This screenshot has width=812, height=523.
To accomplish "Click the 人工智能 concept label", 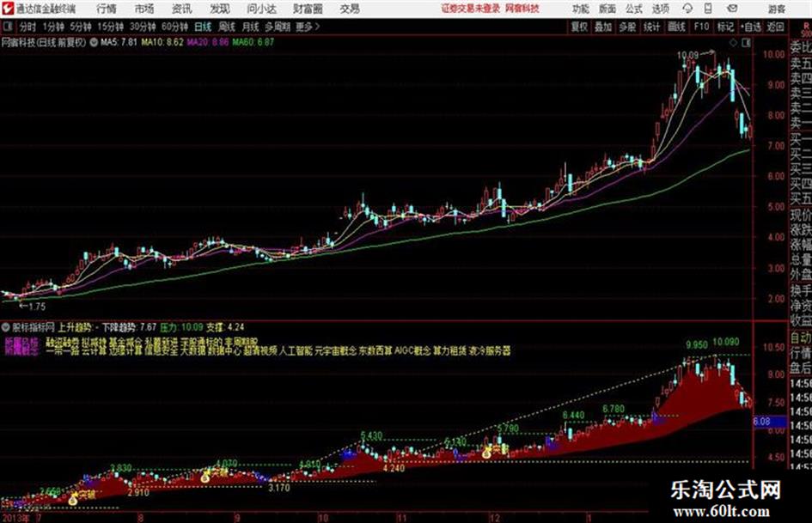I will (x=296, y=350).
